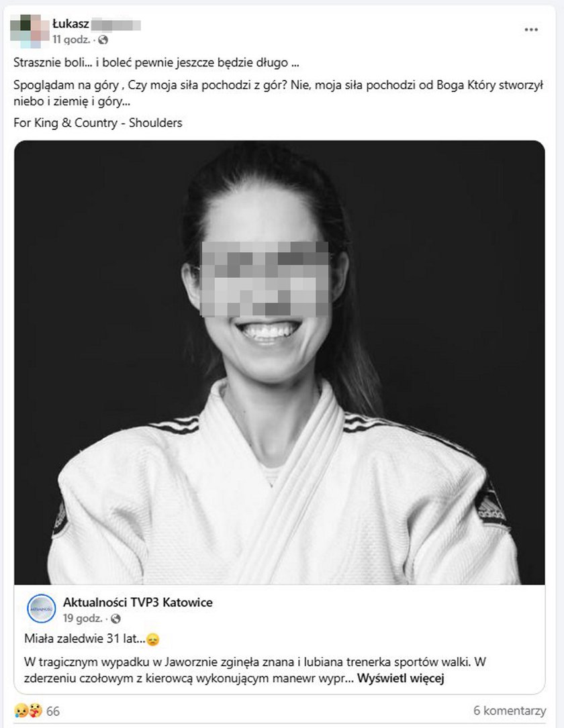Click the care reaction emoji icon
564x728 pixels.
click(x=36, y=711)
